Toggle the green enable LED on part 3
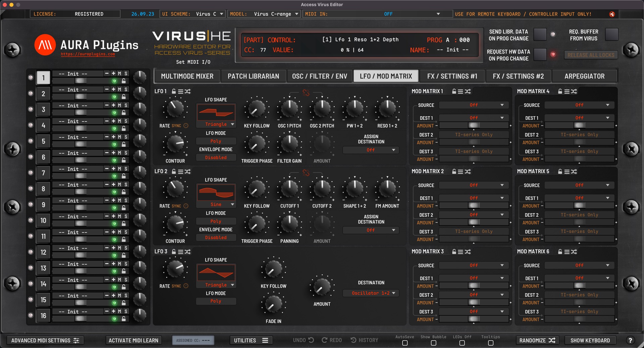Viewport: 644px width, 348px height. [x=114, y=113]
